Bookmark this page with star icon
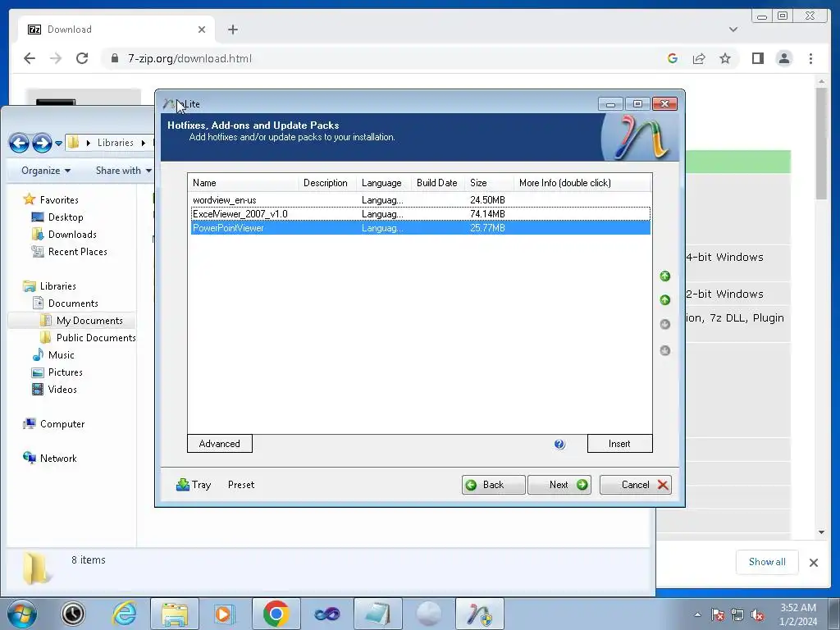Viewport: 840px width, 630px height. [725, 58]
